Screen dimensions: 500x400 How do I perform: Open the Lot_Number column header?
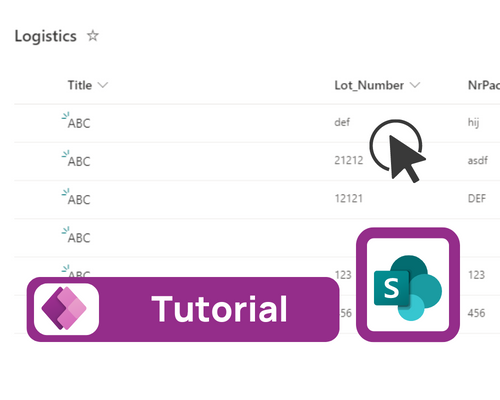[369, 85]
